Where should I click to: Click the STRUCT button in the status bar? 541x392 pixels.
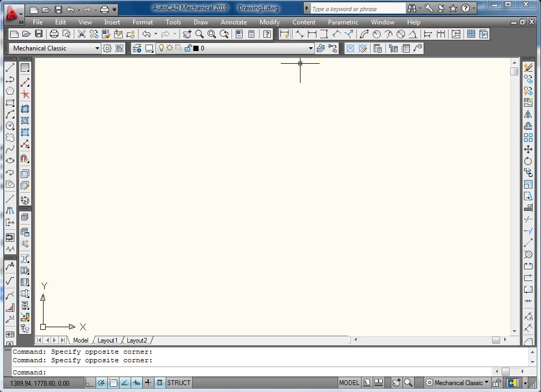coord(178,382)
